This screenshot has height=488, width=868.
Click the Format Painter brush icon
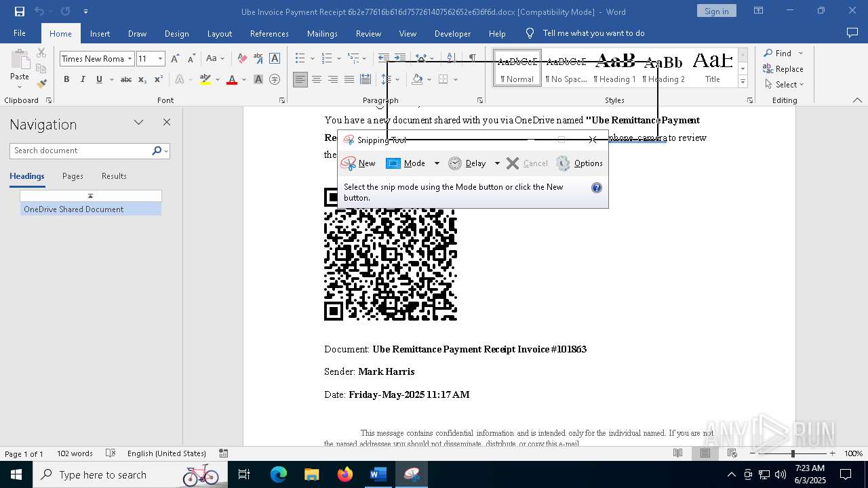(41, 84)
